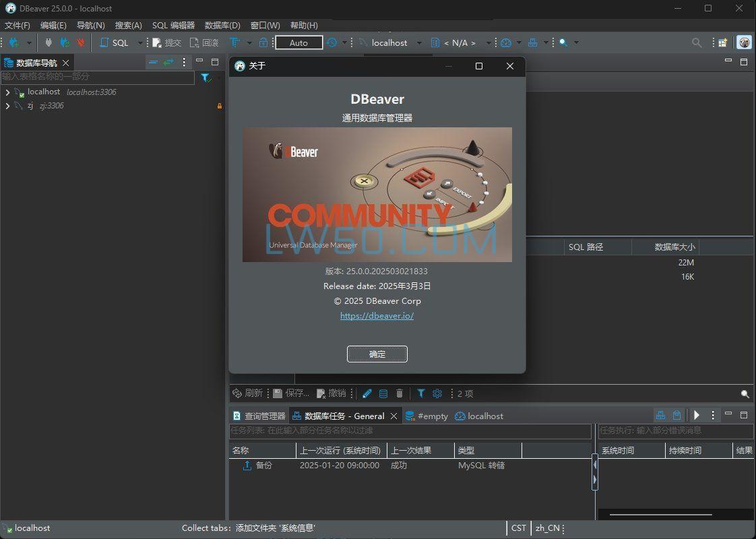Viewport: 756px width, 539px height.
Task: Toggle the transaction lock icon in toolbar
Action: [x=263, y=42]
